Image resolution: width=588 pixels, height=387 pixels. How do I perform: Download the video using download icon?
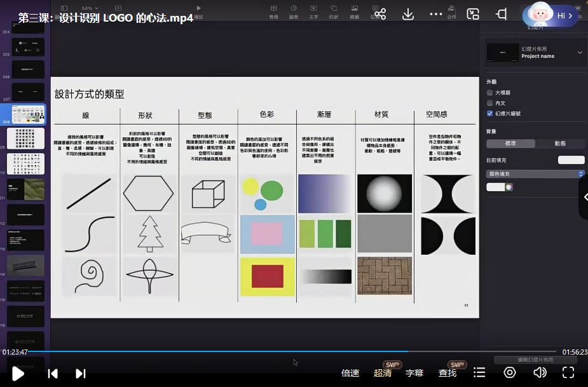tap(408, 15)
